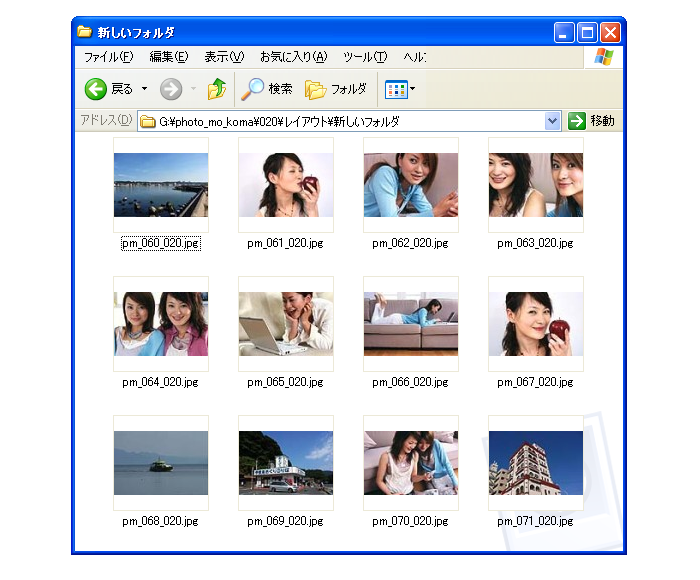This screenshot has height=580, width=700.
Task: Click the file name pm_071_020.jpg
Action: coord(536,521)
